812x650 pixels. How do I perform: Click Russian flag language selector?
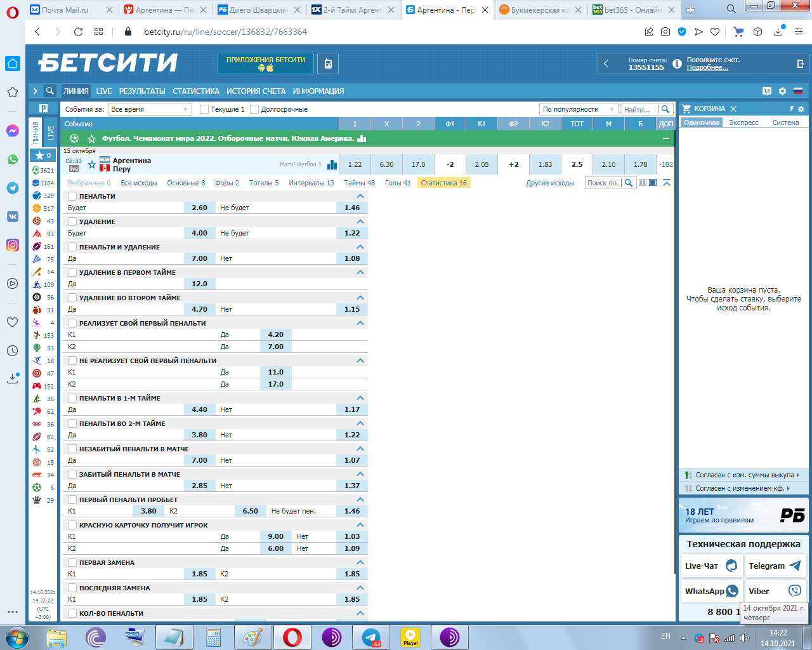point(798,91)
